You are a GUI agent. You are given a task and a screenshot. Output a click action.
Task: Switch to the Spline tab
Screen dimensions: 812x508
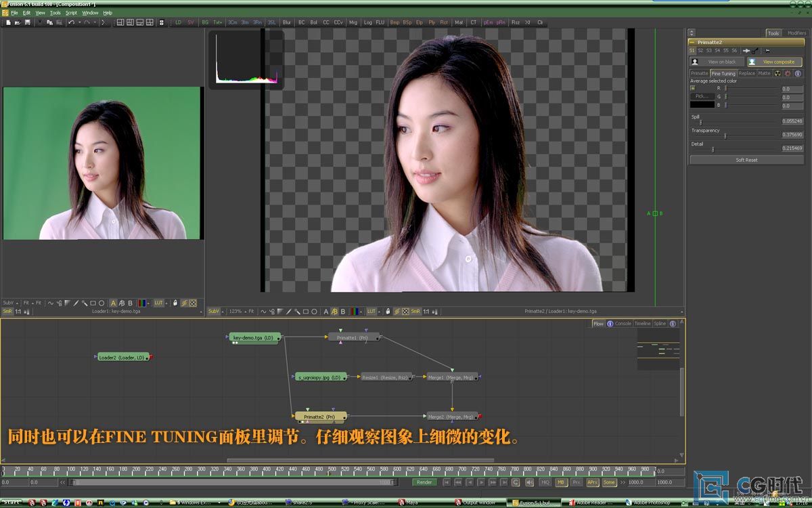click(660, 324)
